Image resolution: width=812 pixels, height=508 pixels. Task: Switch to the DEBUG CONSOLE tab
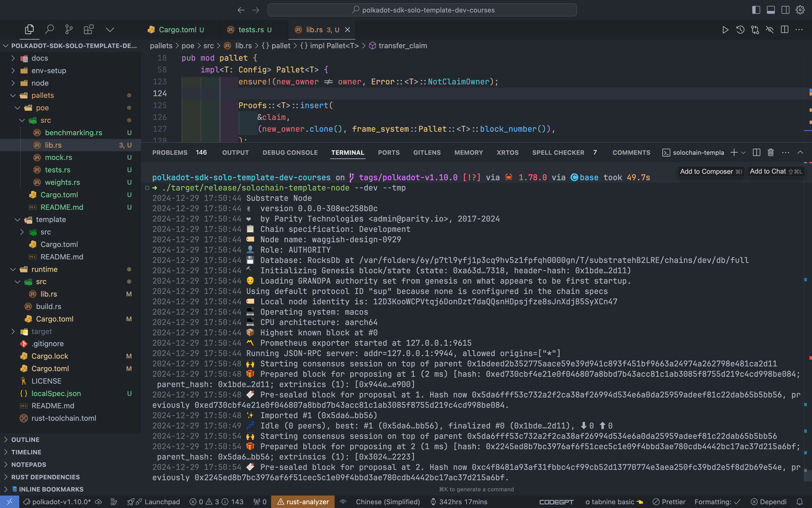point(290,153)
